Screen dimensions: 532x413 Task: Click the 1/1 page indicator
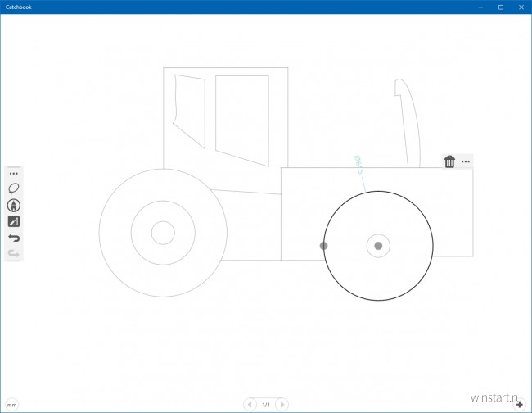tap(266, 405)
